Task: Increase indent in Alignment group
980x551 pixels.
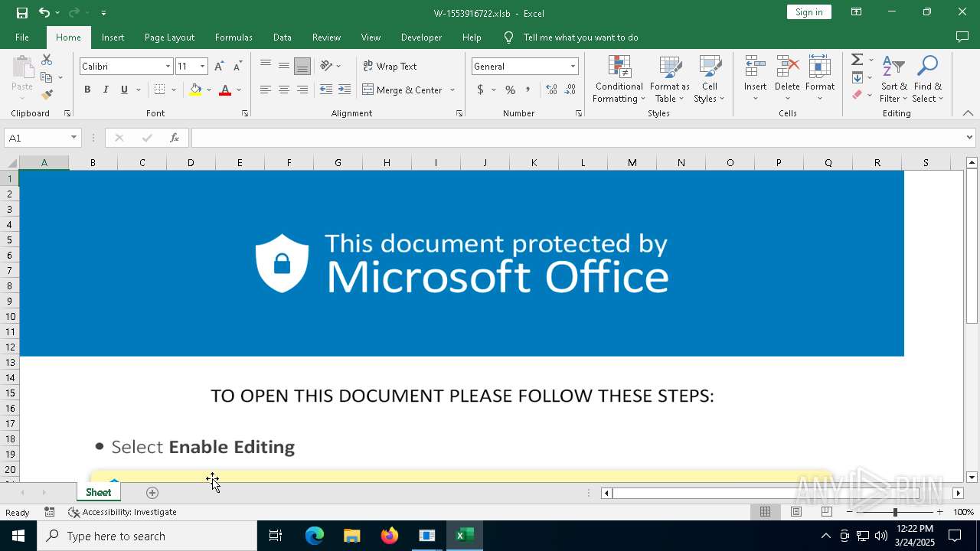Action: point(345,90)
